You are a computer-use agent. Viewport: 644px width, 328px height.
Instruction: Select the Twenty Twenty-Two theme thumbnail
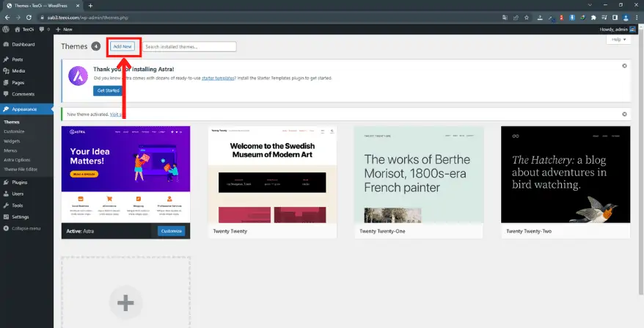click(x=566, y=175)
